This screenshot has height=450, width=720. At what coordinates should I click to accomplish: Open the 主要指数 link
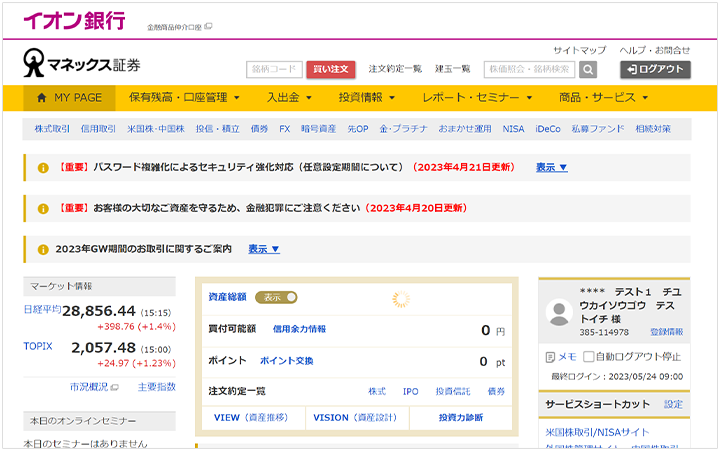[x=157, y=387]
